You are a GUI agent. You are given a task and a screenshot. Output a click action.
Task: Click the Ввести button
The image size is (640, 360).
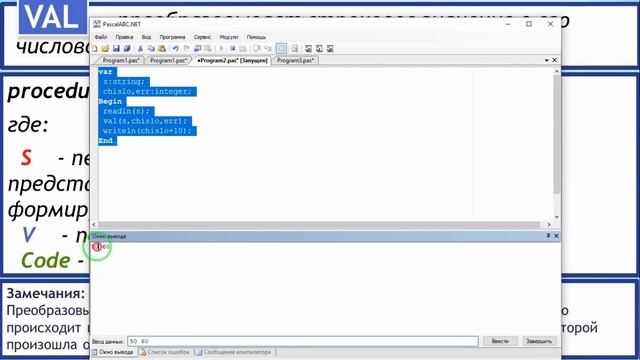(x=500, y=341)
